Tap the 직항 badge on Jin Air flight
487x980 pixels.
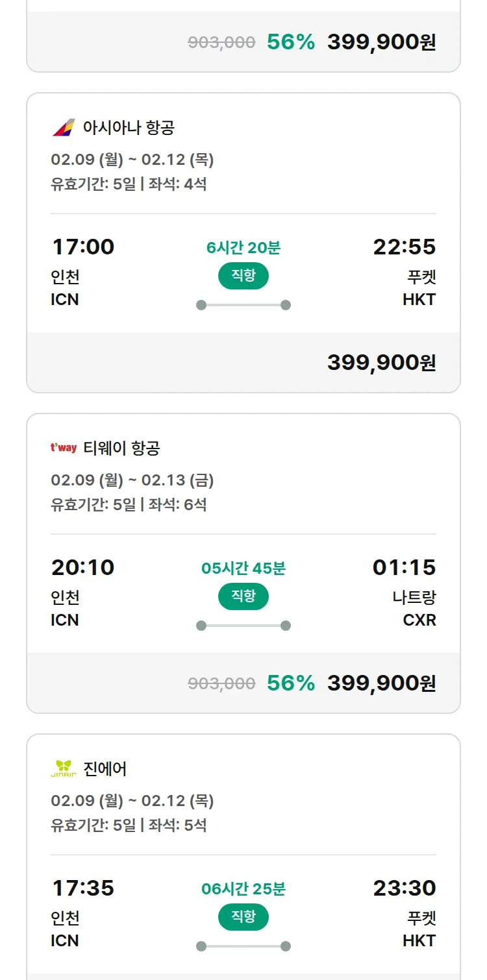[243, 917]
